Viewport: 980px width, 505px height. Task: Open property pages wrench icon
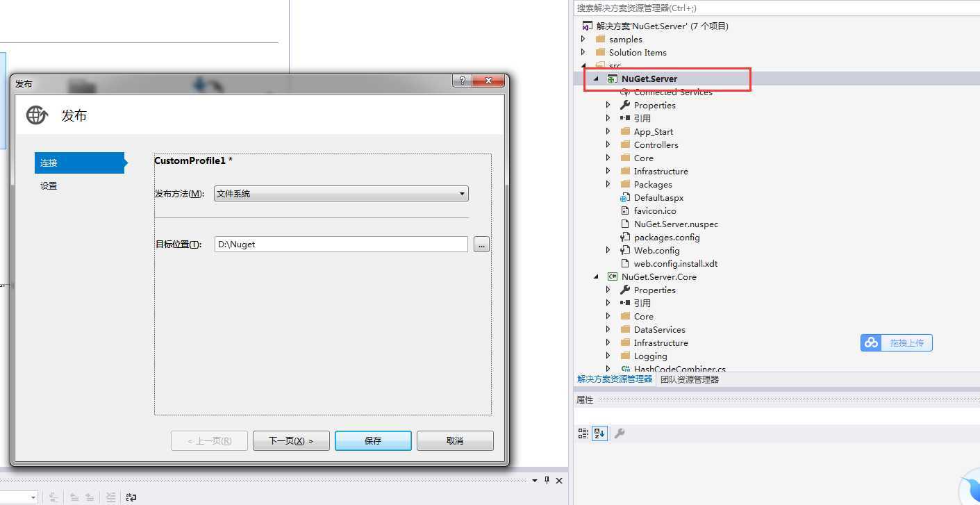tap(620, 433)
